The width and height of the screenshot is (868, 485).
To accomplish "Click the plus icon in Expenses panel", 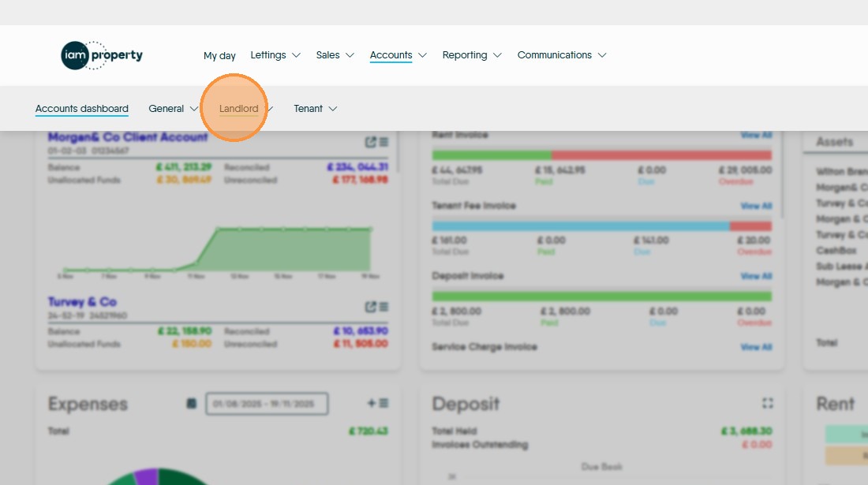I will [x=372, y=403].
